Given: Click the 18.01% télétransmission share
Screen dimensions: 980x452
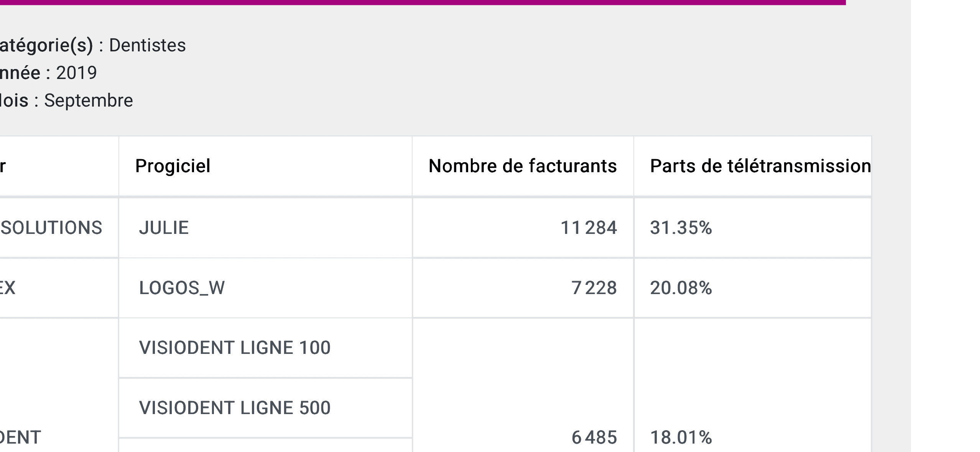Looking at the screenshot, I should [681, 437].
